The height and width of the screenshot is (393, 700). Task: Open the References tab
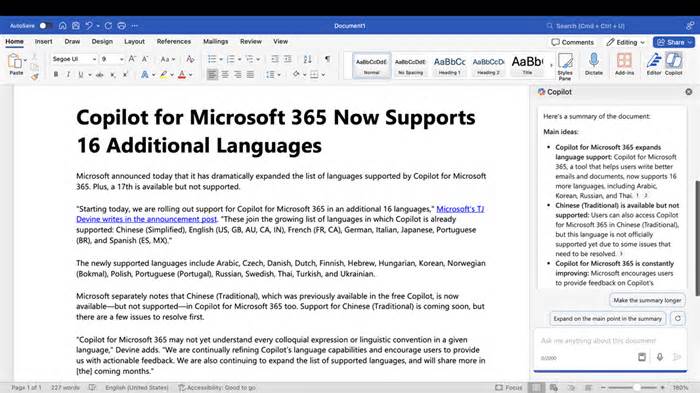tap(174, 41)
